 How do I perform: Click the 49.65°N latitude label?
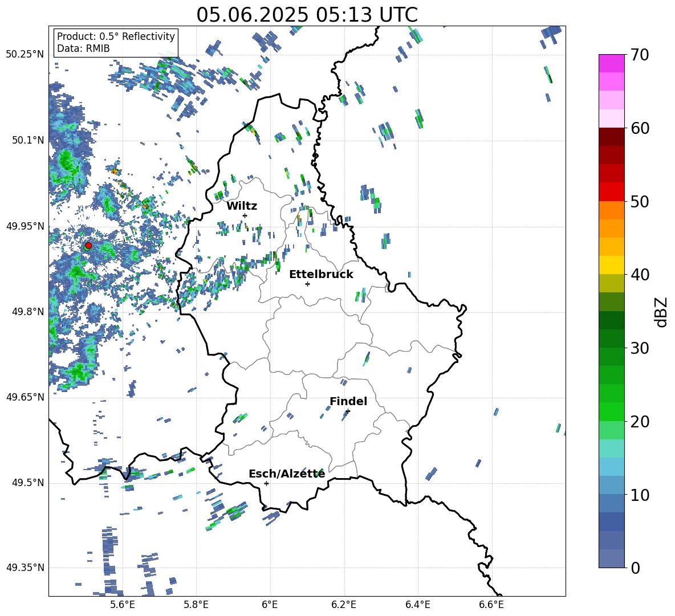coord(25,397)
